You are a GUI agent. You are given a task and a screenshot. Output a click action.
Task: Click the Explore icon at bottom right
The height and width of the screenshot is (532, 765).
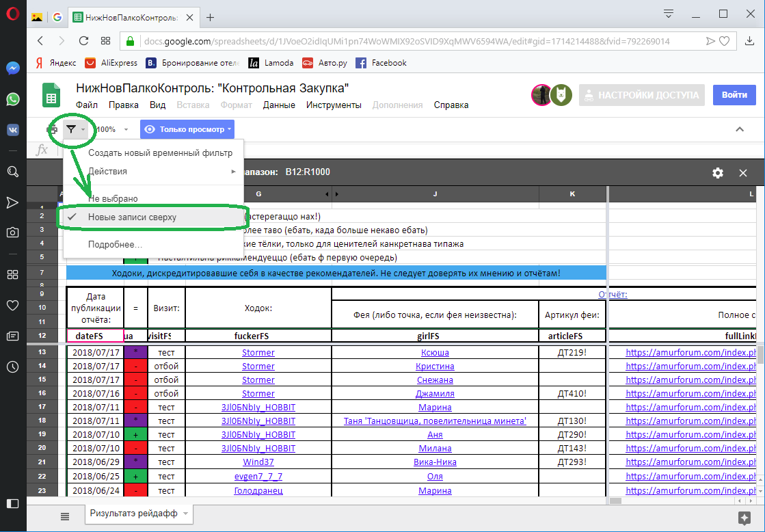coord(743,516)
